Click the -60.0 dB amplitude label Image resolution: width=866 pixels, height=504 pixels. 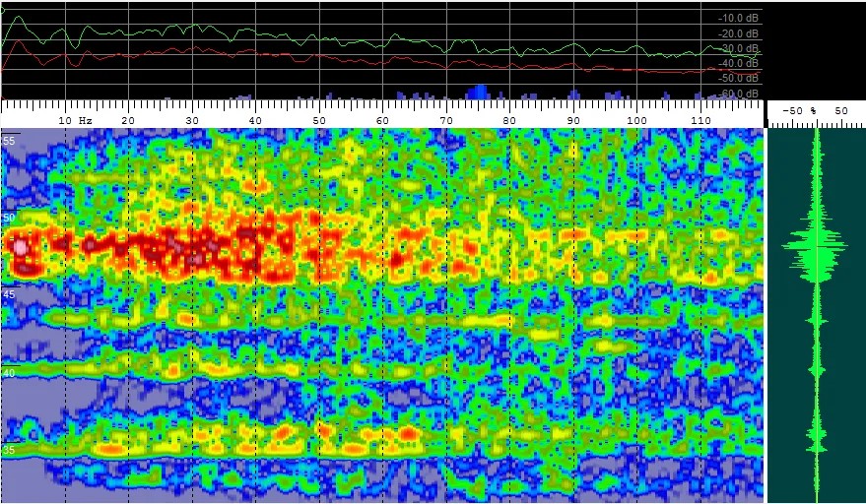(x=739, y=94)
